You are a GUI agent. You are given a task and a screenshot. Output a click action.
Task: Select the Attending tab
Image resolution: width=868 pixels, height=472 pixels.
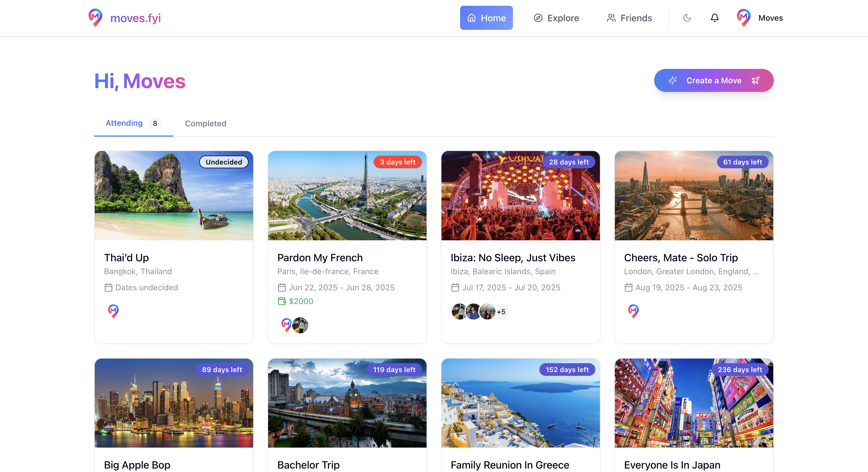click(x=124, y=123)
